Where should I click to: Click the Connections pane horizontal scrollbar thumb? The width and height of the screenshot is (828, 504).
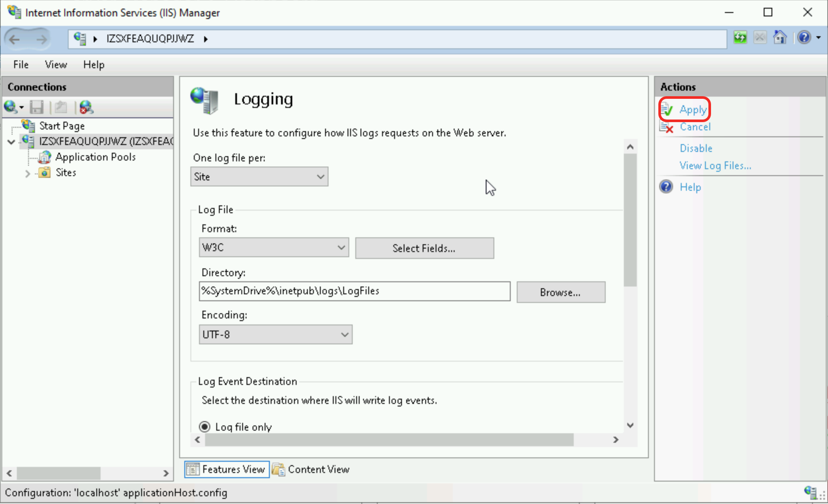point(59,473)
